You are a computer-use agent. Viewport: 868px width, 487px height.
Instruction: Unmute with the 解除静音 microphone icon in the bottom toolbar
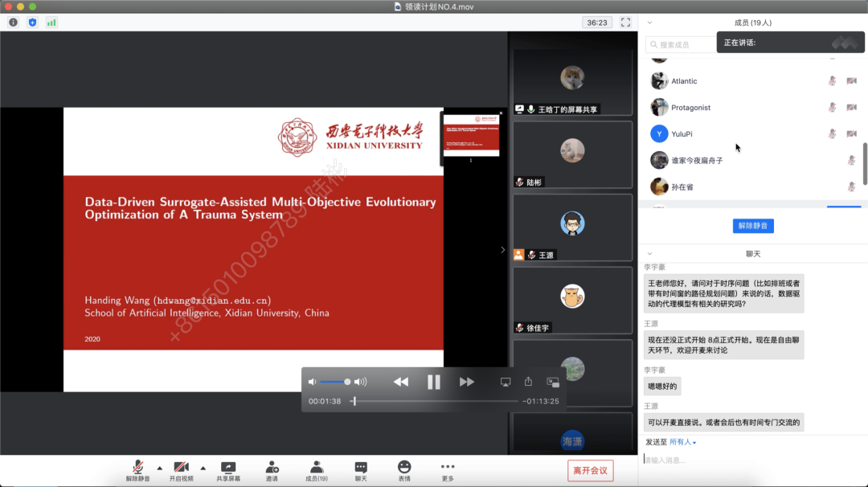pyautogui.click(x=138, y=470)
